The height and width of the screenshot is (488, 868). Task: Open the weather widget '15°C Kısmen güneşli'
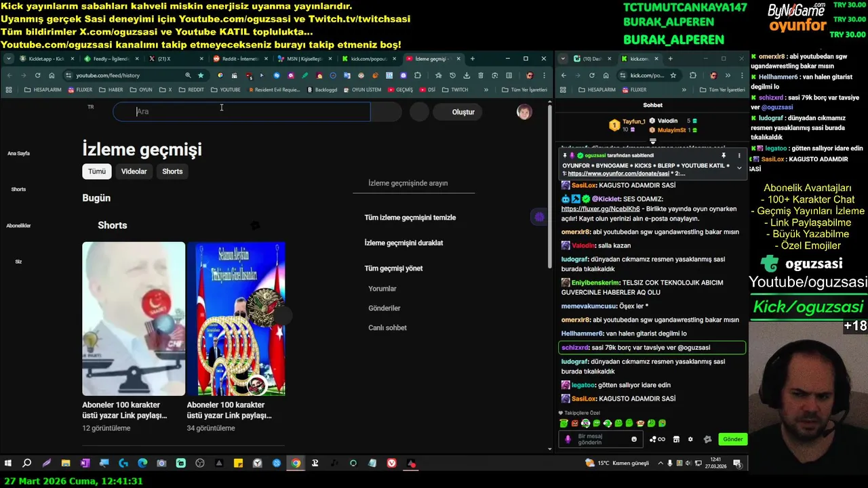tap(617, 463)
